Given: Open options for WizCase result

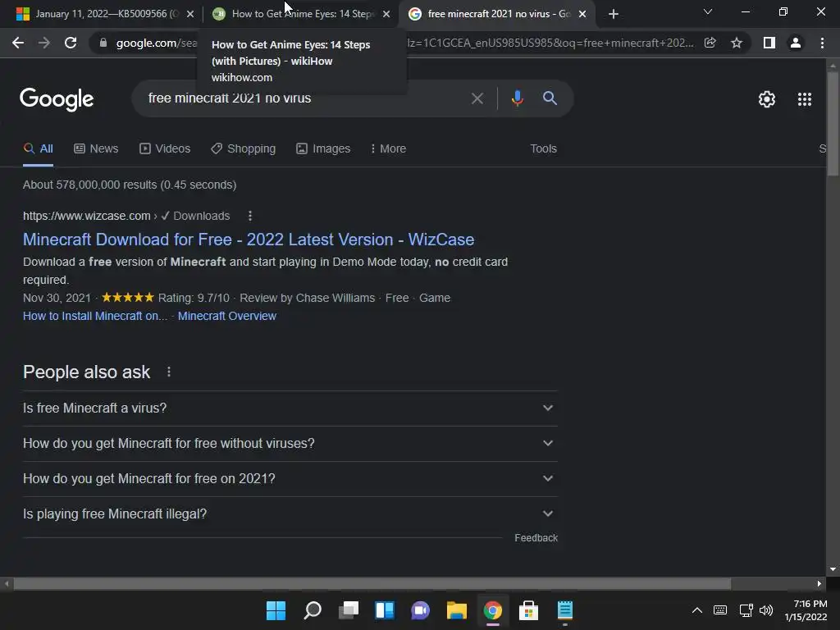Looking at the screenshot, I should pyautogui.click(x=250, y=216).
